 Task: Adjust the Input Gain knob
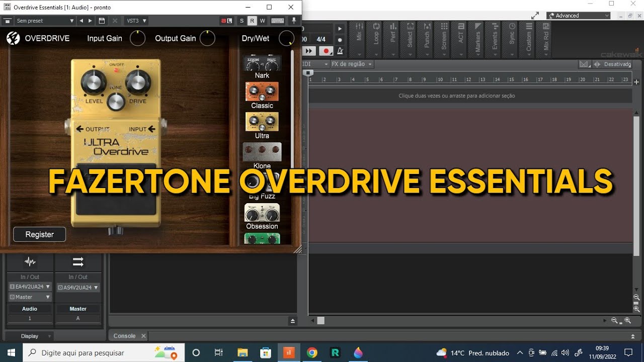coord(137,38)
